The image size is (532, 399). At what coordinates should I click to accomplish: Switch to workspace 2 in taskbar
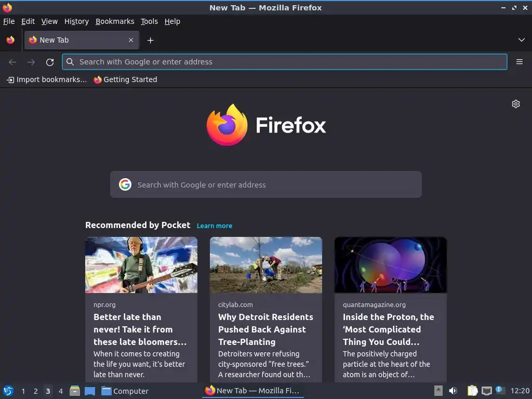[36, 391]
